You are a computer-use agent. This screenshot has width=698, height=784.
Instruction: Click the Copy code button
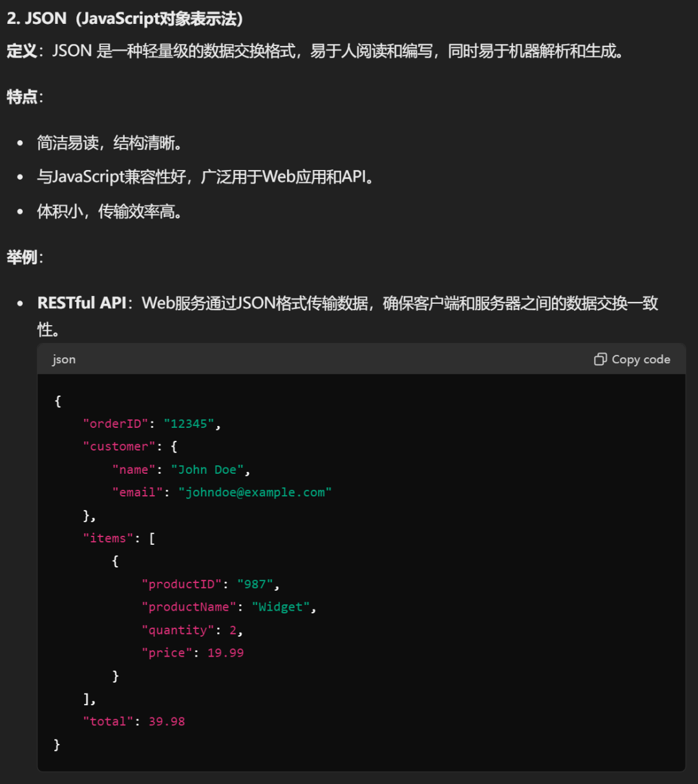(632, 359)
